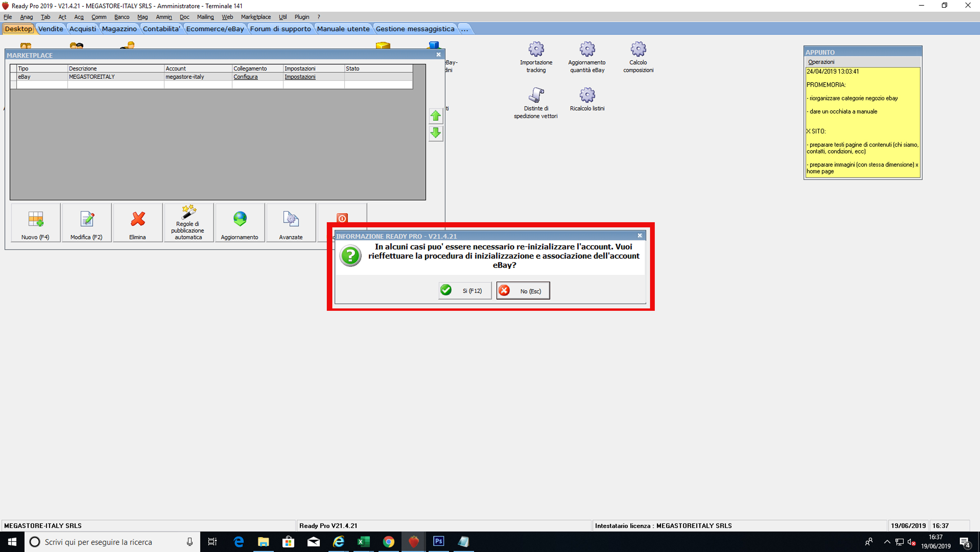Select the MEGASTOREITALY description cell
The width and height of the screenshot is (980, 552).
tap(116, 77)
